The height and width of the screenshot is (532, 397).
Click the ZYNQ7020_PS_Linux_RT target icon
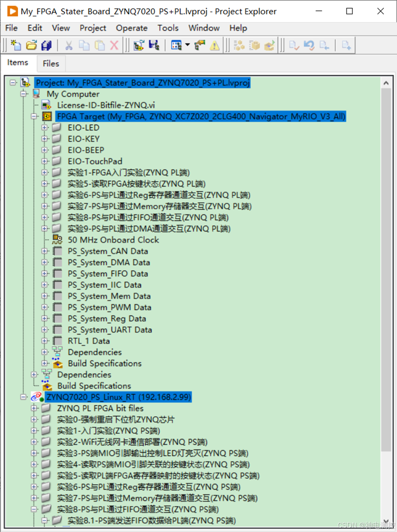pyautogui.click(x=37, y=397)
